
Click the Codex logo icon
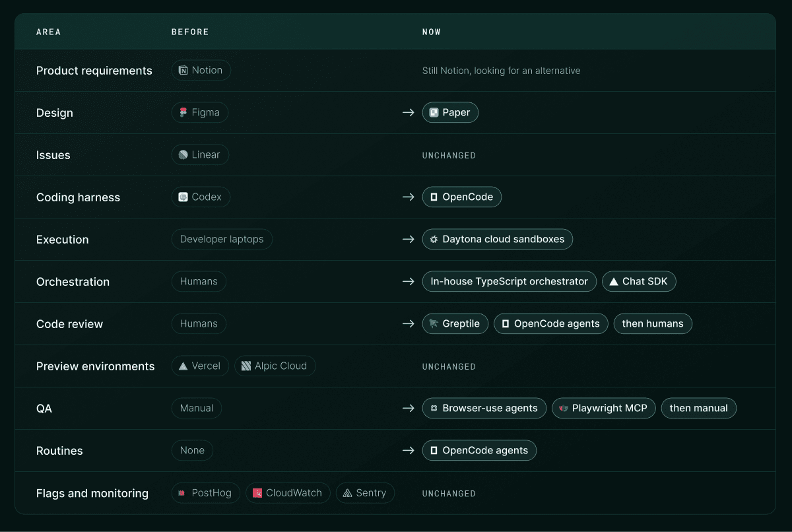click(x=183, y=197)
